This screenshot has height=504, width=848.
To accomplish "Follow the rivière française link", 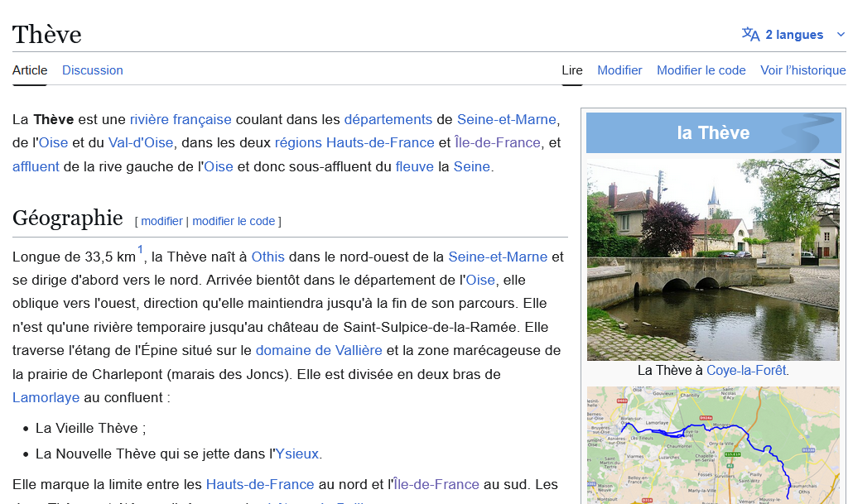I will [x=181, y=119].
